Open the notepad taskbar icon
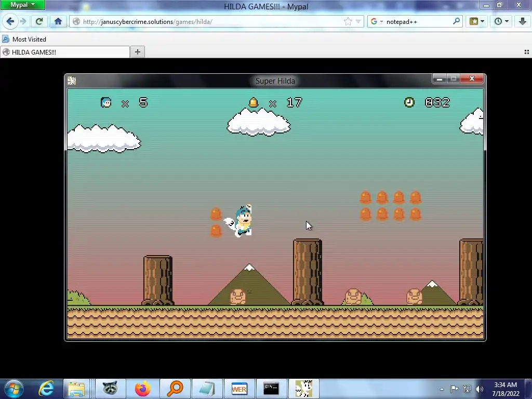 coord(207,389)
